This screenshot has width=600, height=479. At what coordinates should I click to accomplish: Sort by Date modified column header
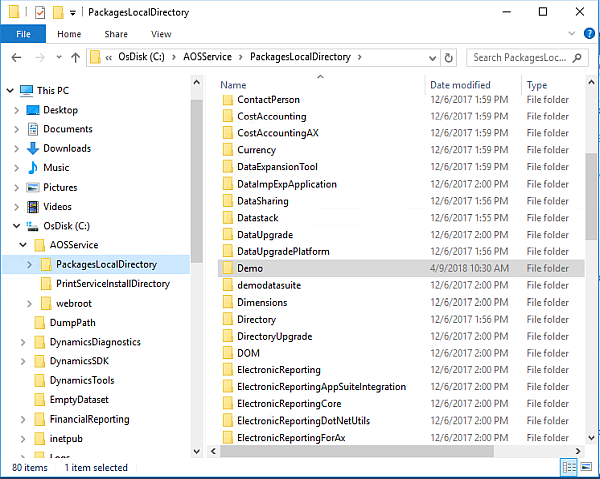click(459, 85)
